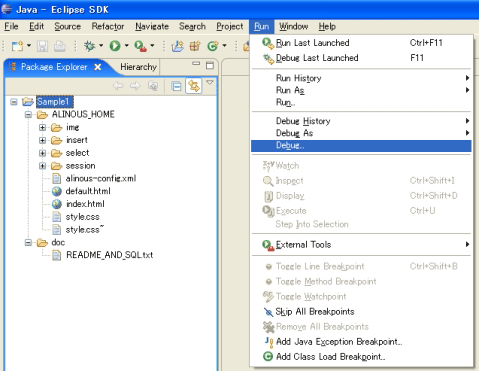Click the Save toolbar icon
Screen dimensions: 479x371
tap(42, 46)
